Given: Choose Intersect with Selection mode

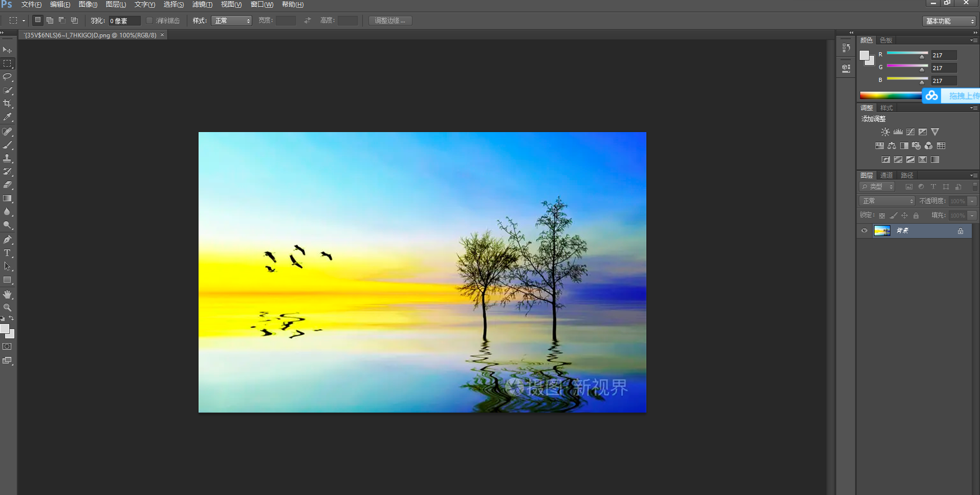Looking at the screenshot, I should [x=74, y=20].
